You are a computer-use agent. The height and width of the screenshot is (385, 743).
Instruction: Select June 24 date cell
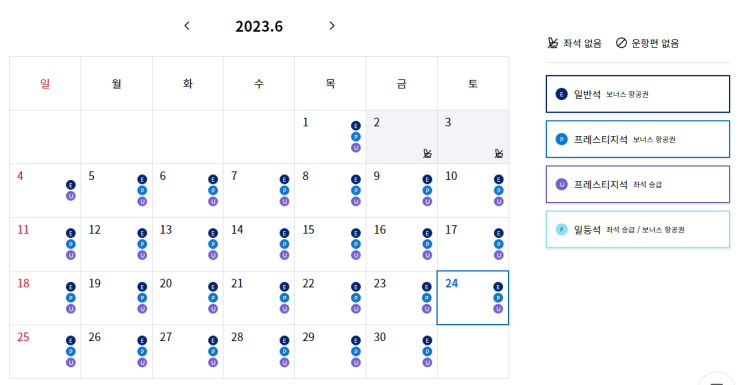click(472, 298)
